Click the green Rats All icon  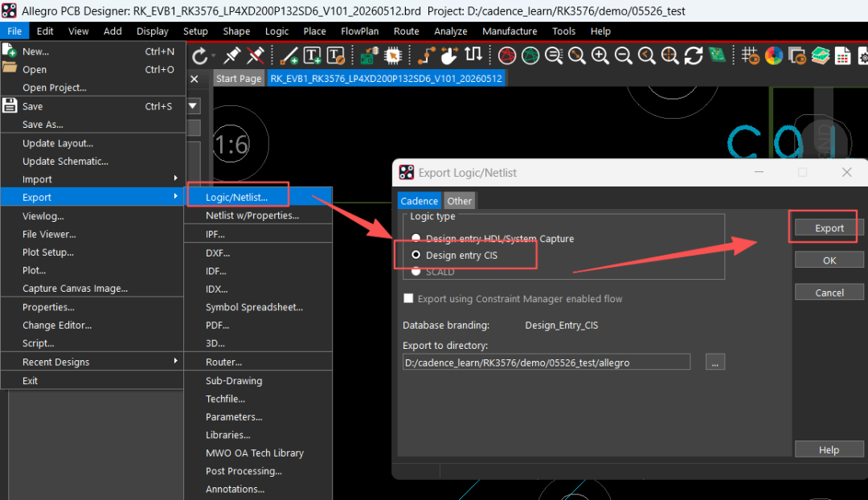point(530,55)
